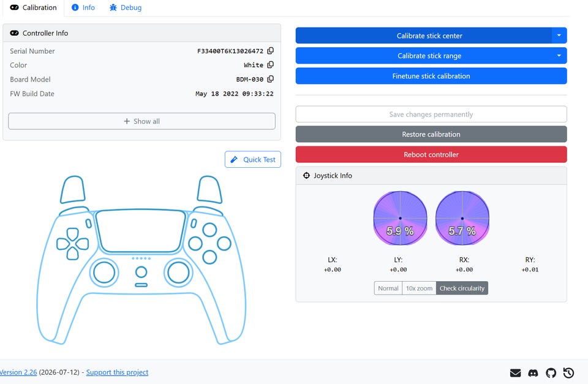The width and height of the screenshot is (588, 384).
Task: Click the D-pad on controller diagram
Action: tap(72, 244)
